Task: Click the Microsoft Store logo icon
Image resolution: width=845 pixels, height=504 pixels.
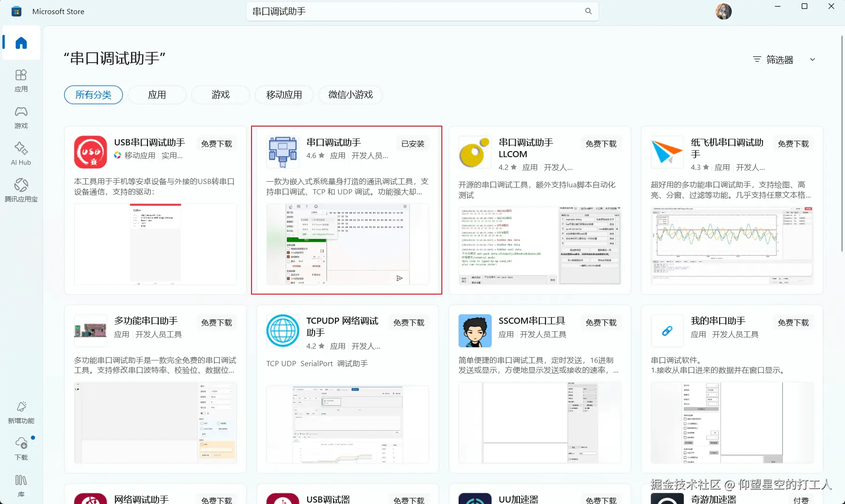Action: (16, 11)
